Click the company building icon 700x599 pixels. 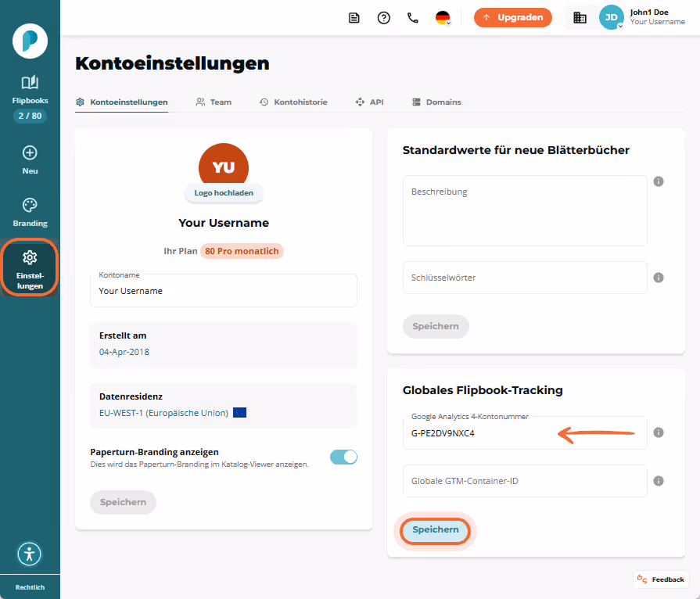pos(580,18)
